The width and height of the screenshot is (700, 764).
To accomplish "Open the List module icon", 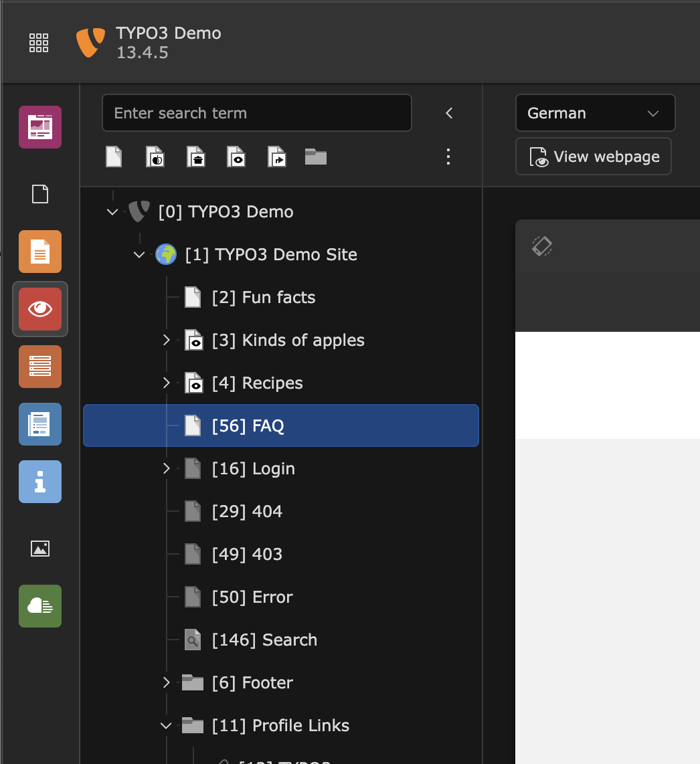I will point(40,367).
